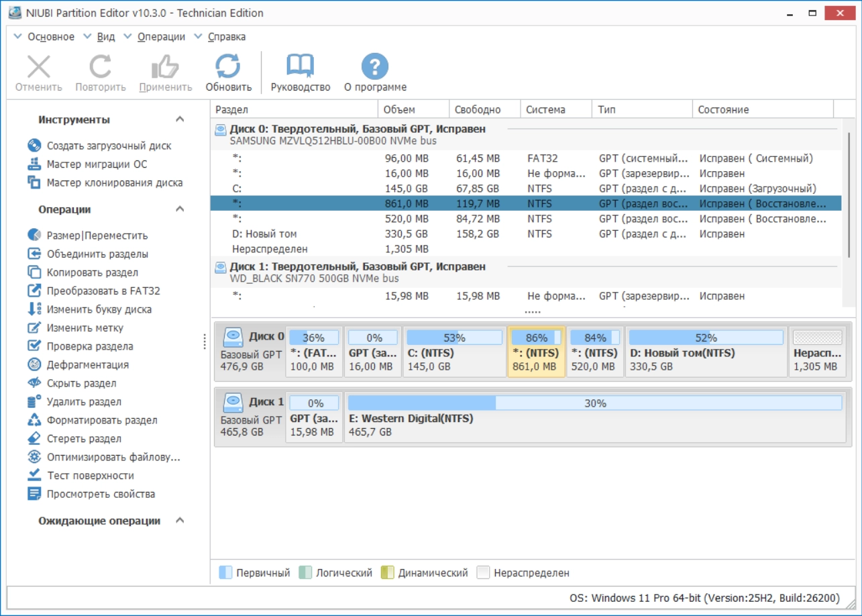862x616 pixels.
Task: Open the Операции menu in the menu bar
Action: click(x=161, y=37)
